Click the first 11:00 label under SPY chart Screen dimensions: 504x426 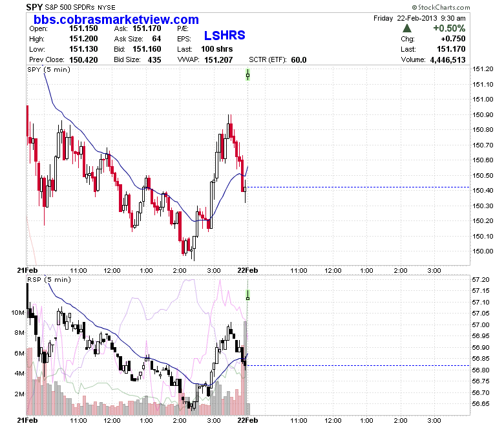78,270
